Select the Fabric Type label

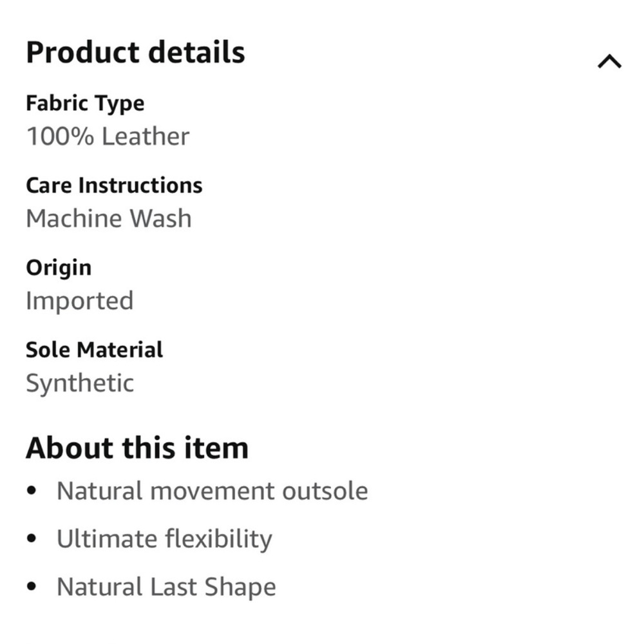(85, 103)
